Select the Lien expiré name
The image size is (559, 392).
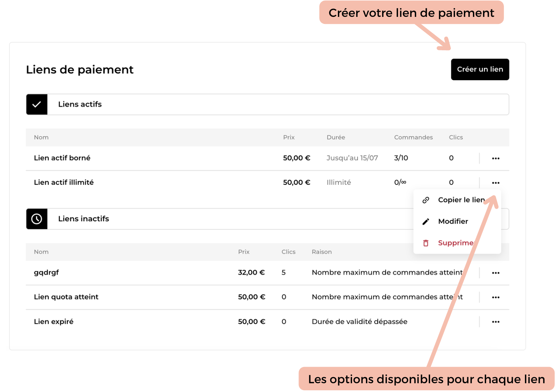54,321
